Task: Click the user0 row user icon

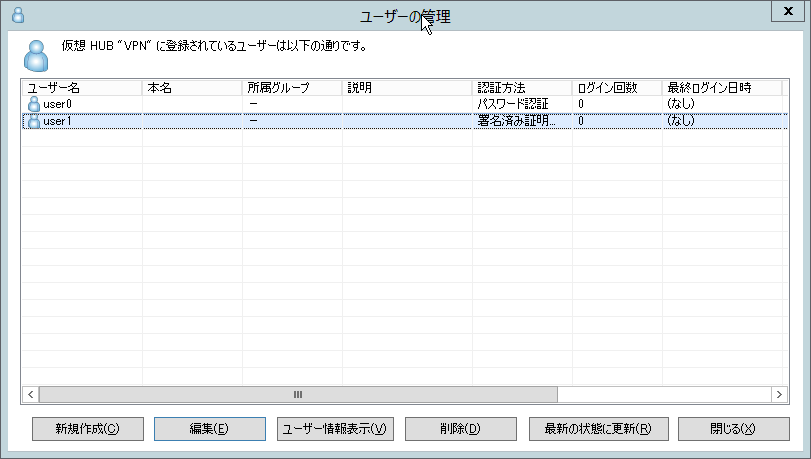Action: (x=34, y=104)
